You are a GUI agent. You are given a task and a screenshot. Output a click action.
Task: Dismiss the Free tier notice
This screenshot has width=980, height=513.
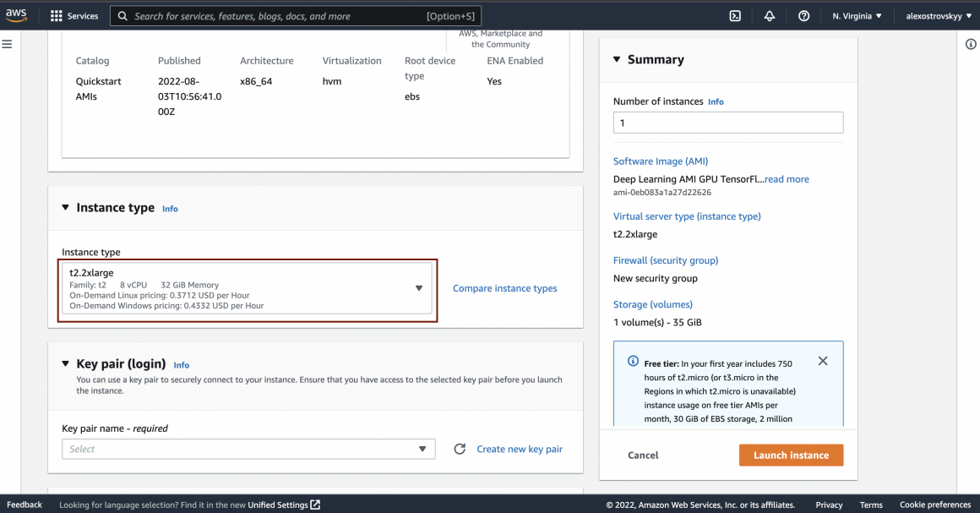point(823,361)
